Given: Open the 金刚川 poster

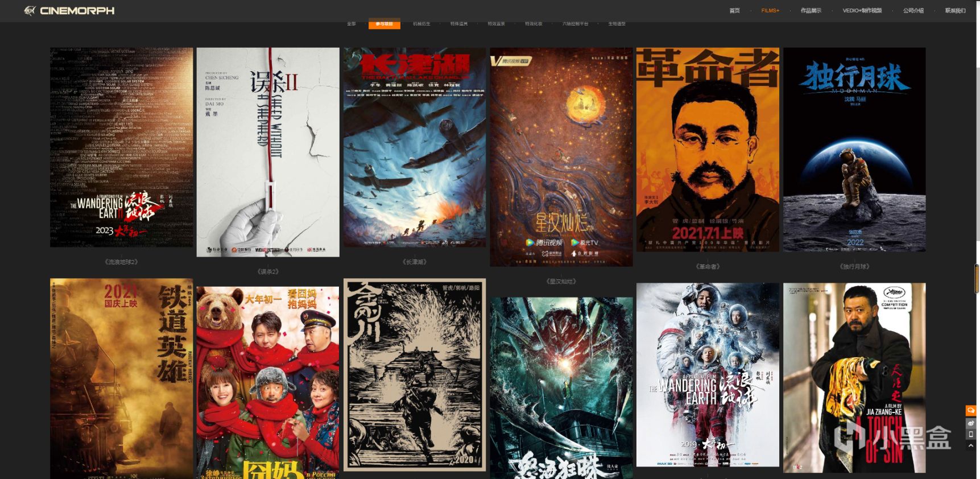Looking at the screenshot, I should [415, 375].
